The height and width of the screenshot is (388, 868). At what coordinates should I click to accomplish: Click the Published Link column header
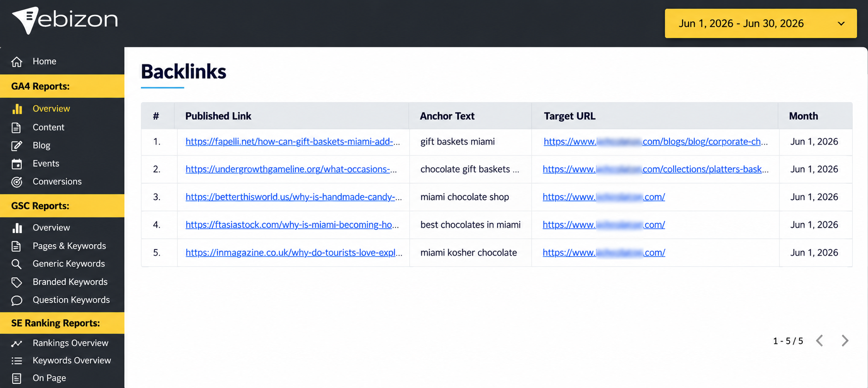tap(218, 116)
